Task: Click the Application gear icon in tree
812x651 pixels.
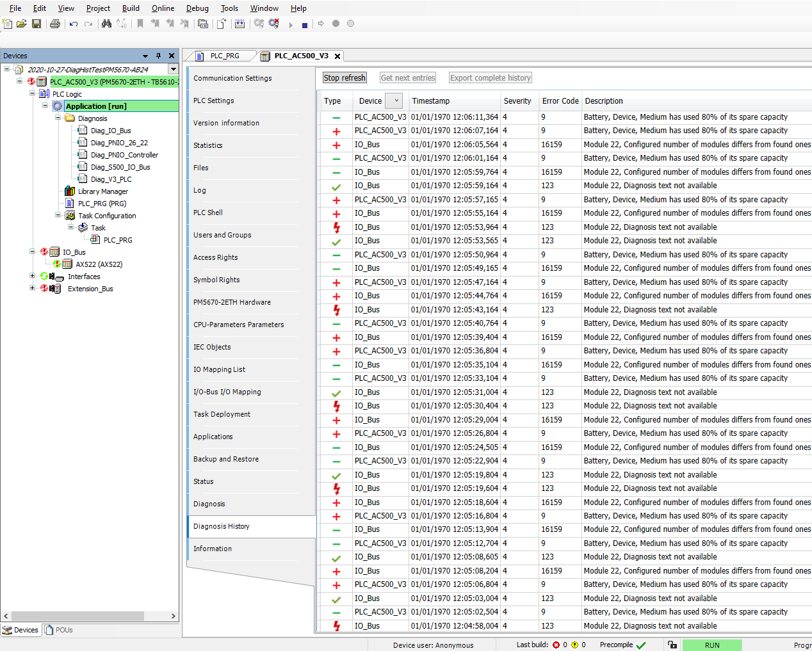Action: (58, 106)
